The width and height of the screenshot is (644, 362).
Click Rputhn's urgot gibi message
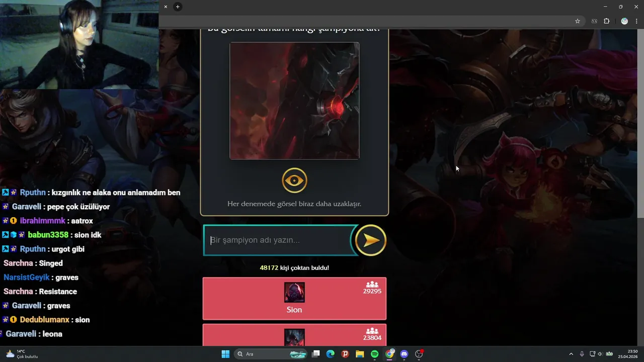click(x=43, y=249)
